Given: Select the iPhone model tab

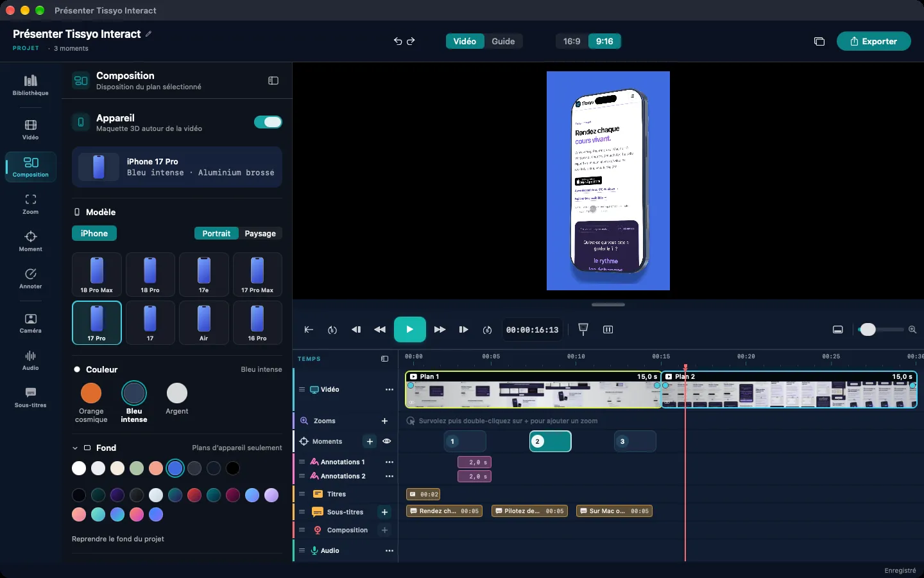Looking at the screenshot, I should pyautogui.click(x=94, y=234).
